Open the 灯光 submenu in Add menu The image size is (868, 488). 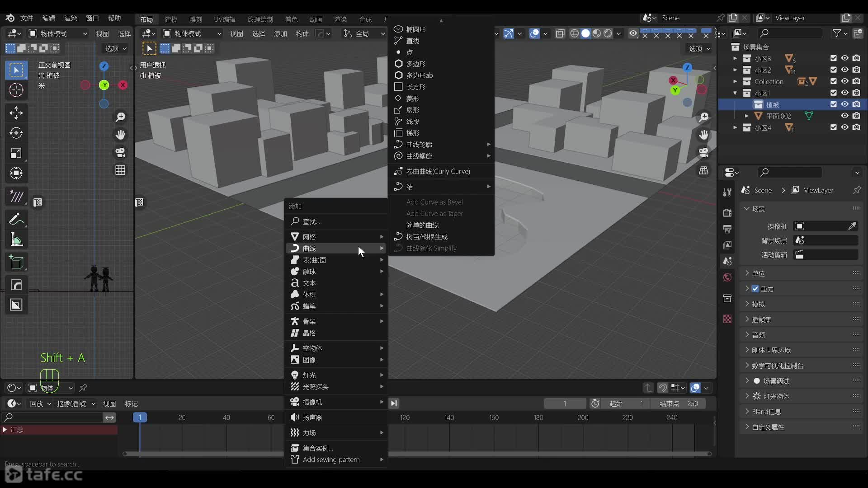(x=336, y=375)
